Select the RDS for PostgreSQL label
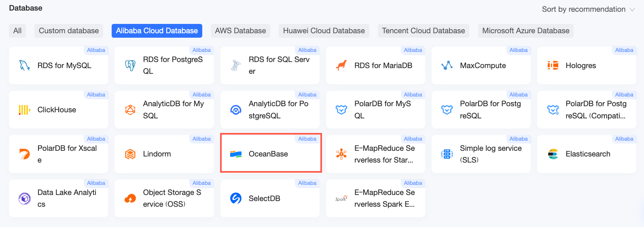The image size is (644, 227). pos(173,65)
